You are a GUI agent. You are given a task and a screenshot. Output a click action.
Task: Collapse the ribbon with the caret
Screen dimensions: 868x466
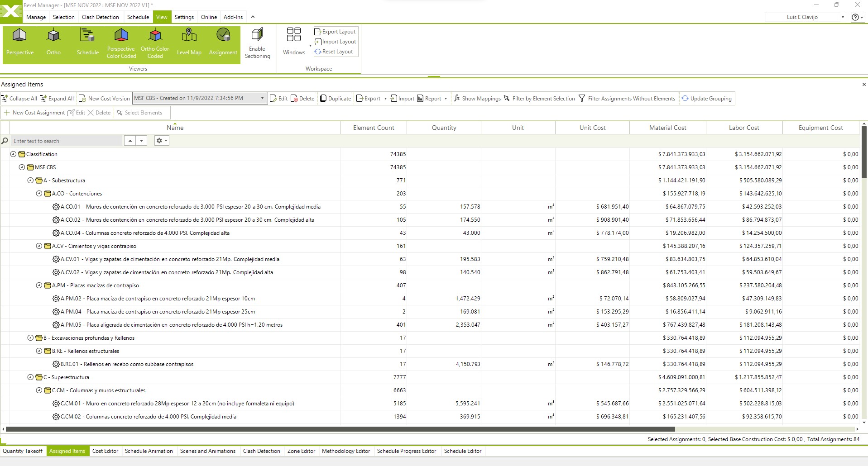[x=253, y=17]
